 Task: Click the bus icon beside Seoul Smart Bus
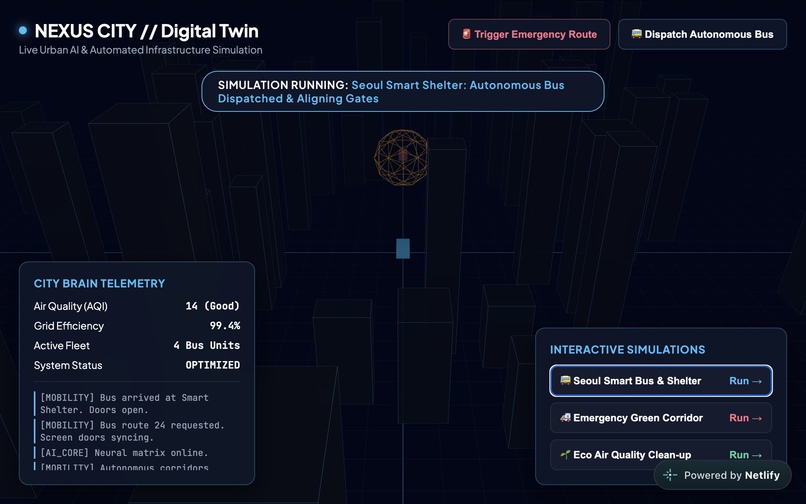coord(565,381)
